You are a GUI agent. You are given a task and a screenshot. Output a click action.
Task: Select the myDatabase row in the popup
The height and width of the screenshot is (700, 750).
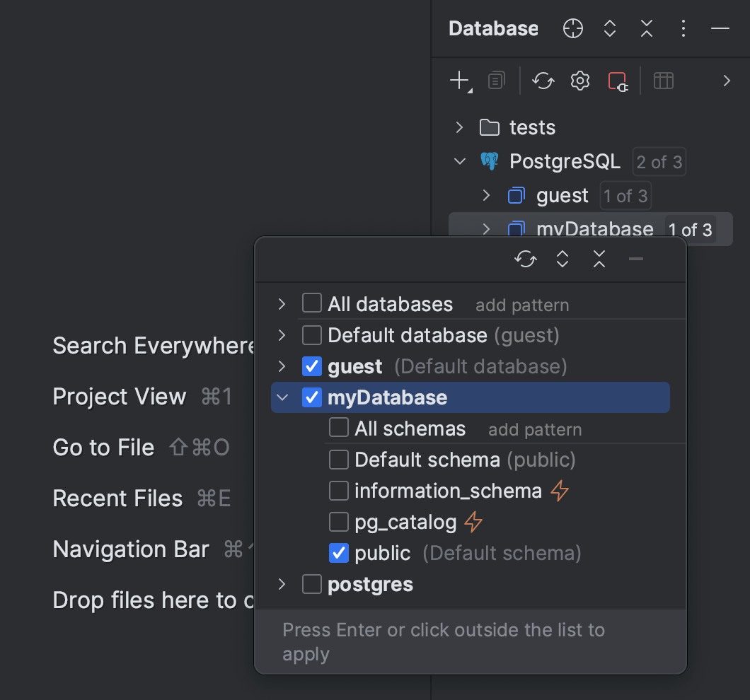point(425,397)
